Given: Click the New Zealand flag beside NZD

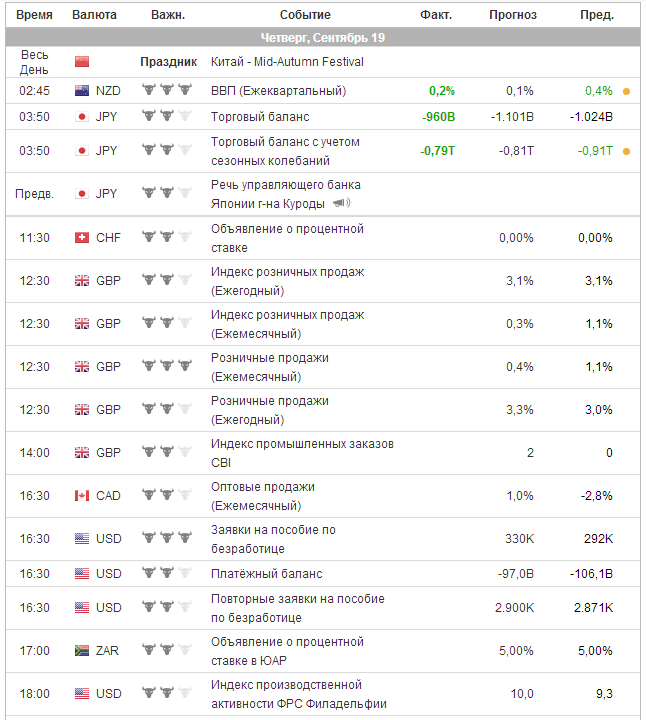Looking at the screenshot, I should (82, 91).
